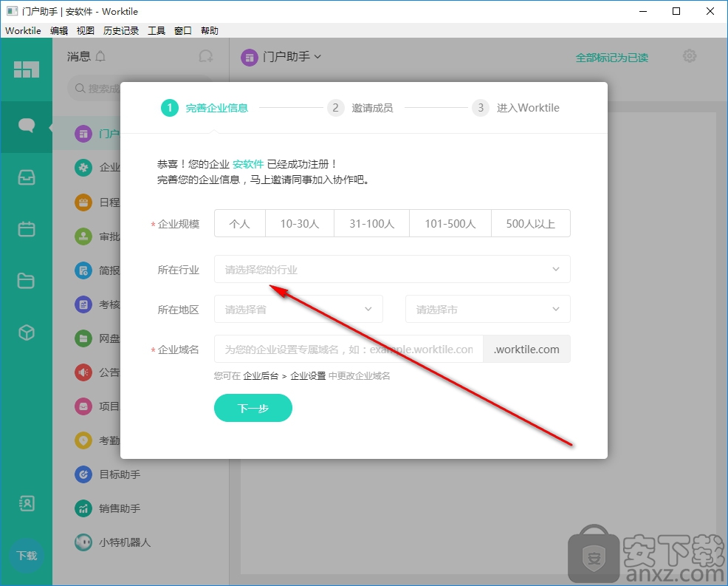The height and width of the screenshot is (586, 728).
Task: Select 销售助手 in the message list
Action: coord(120,508)
